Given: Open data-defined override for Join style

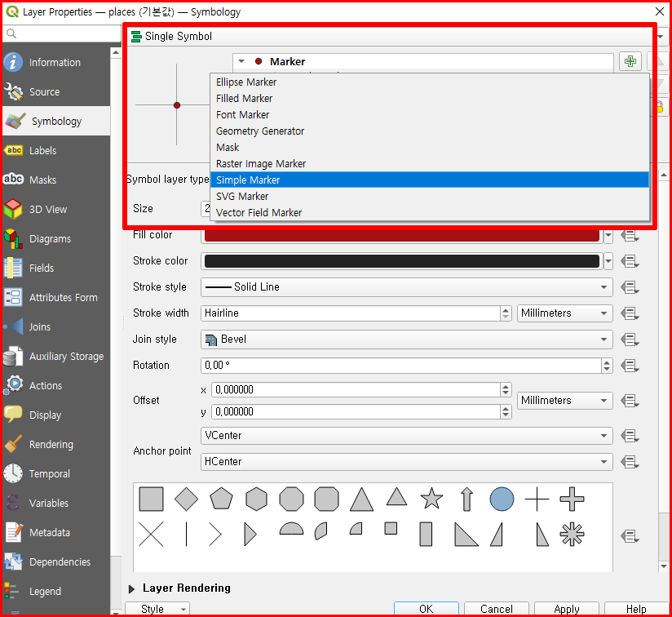Looking at the screenshot, I should point(630,340).
